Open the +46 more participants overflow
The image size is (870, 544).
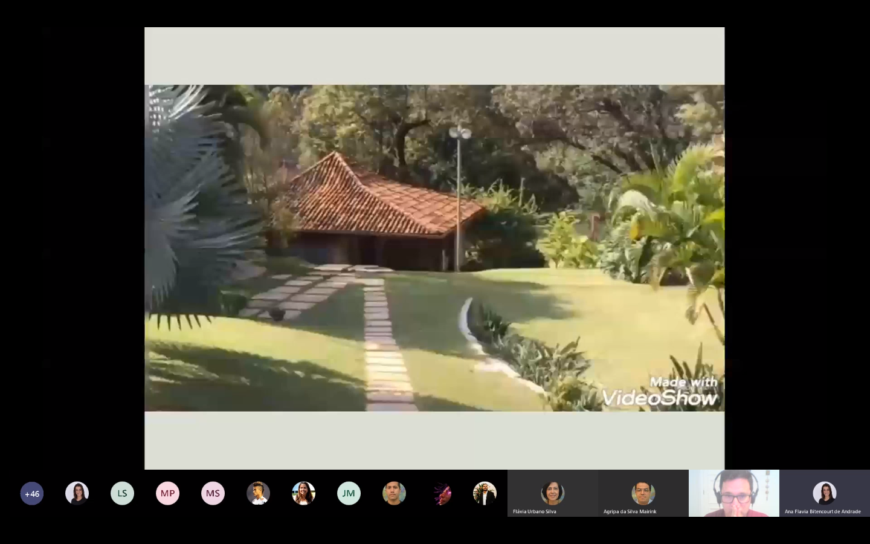(32, 493)
